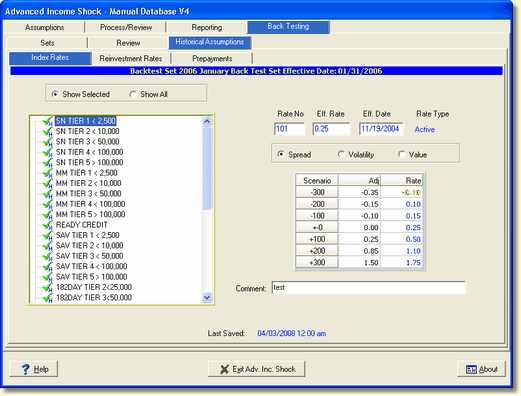Select list row 182DAY TIER 2<25,000
521x396 pixels.
(x=94, y=287)
